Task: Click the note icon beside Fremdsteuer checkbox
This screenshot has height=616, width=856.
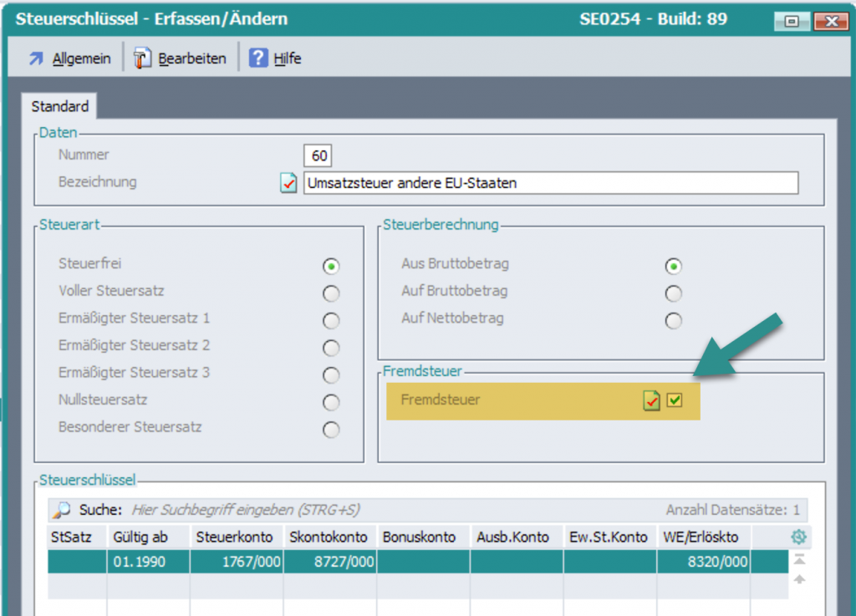Action: 652,401
